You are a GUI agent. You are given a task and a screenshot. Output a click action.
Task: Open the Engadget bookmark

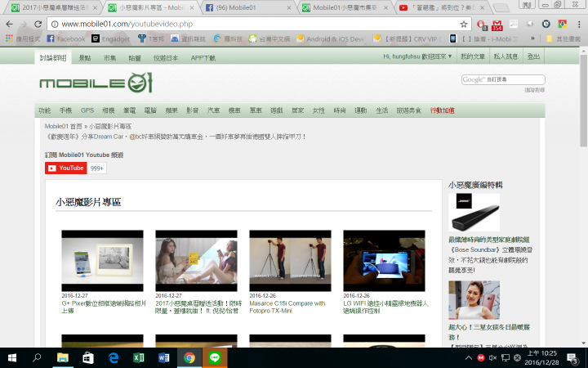point(110,38)
